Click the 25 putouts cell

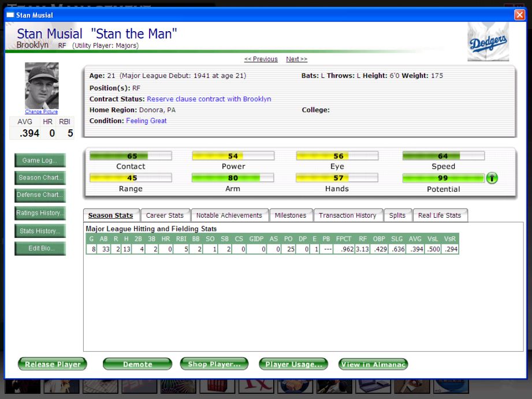[289, 249]
